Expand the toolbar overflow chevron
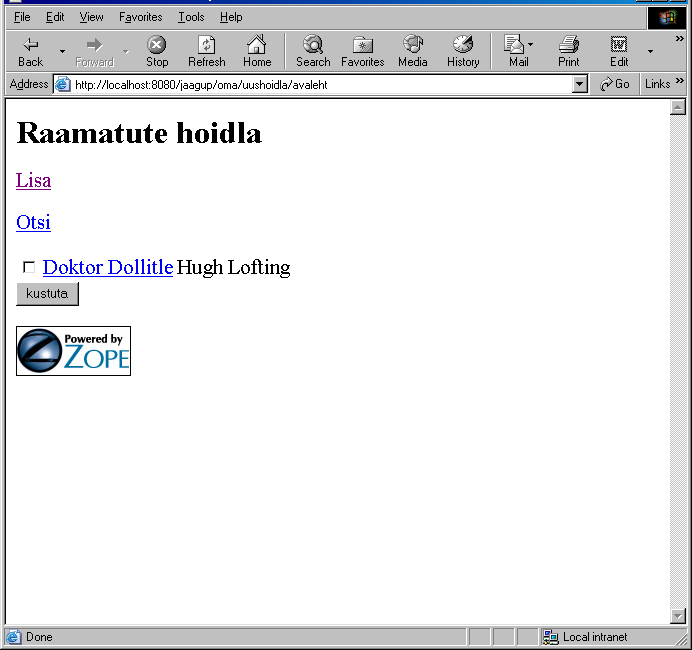This screenshot has height=650, width=692. tap(680, 39)
